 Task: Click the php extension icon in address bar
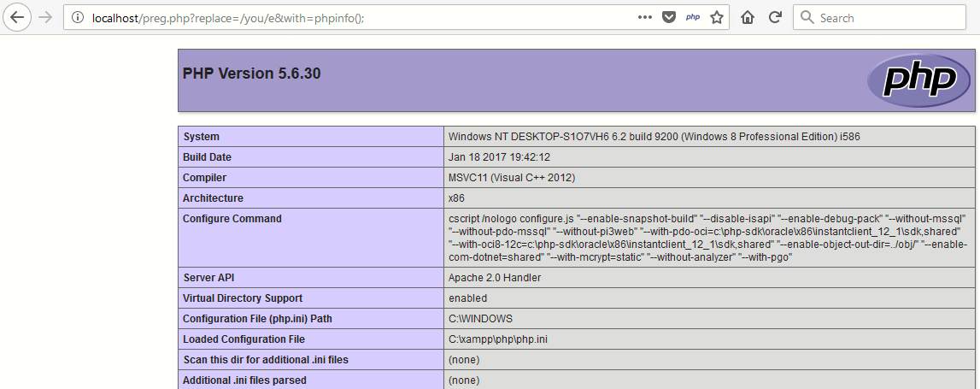pos(693,17)
